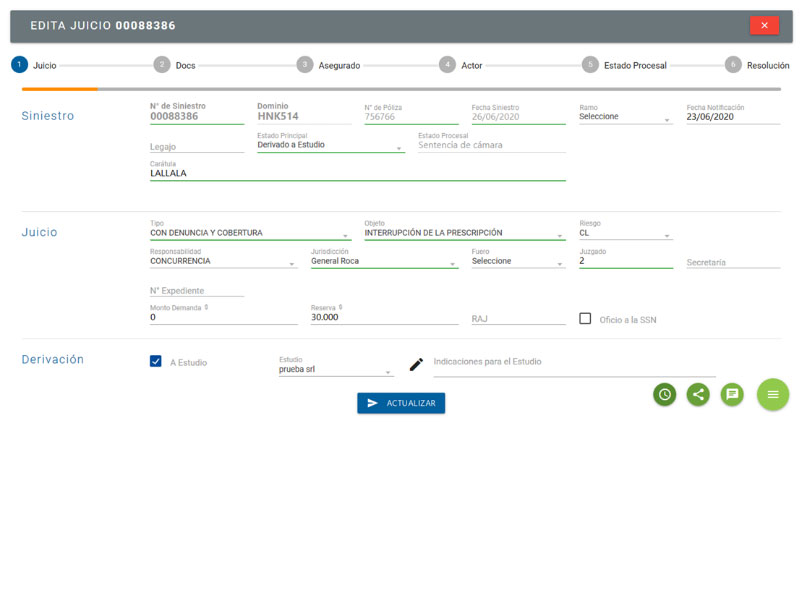800x600 pixels.
Task: Open the green hamburger menu button
Action: 773,394
